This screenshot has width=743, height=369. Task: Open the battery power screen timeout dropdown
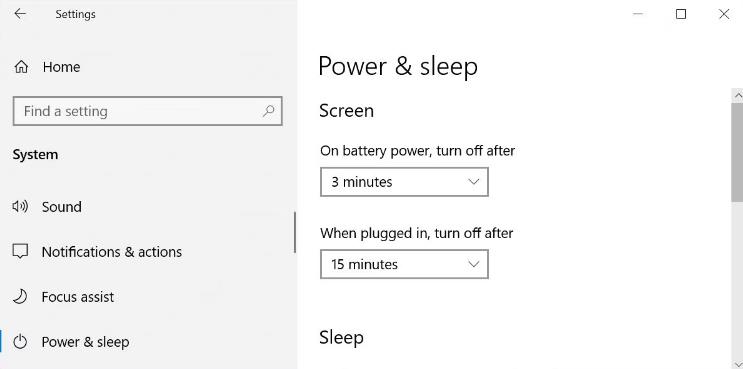point(404,182)
